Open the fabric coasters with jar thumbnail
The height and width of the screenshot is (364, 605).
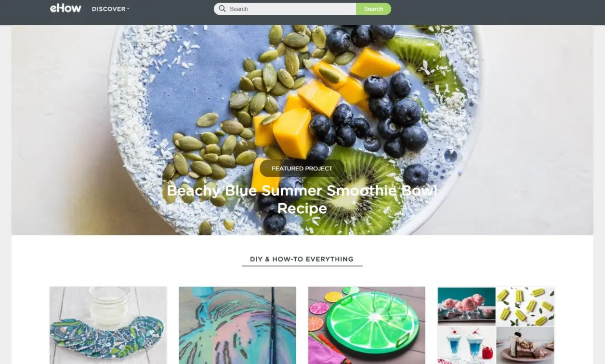click(108, 325)
